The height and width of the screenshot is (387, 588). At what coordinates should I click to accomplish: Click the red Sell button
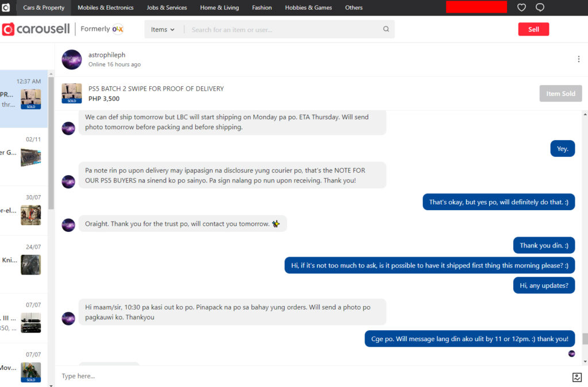533,29
